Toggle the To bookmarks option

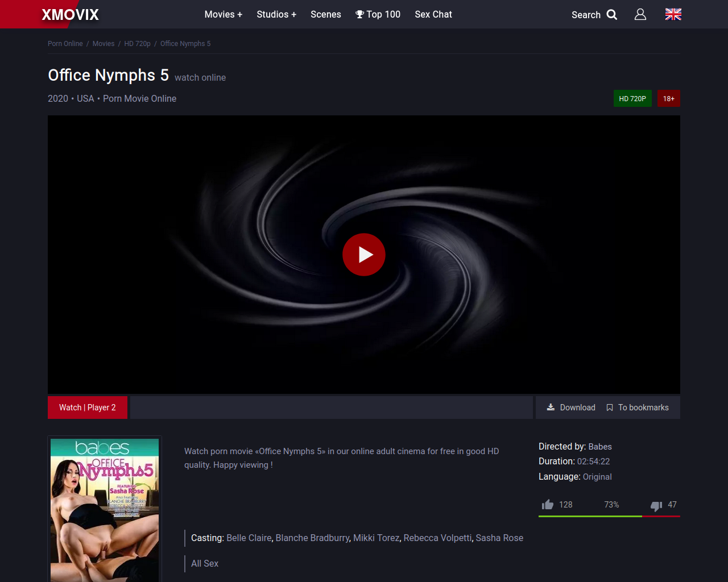tap(638, 408)
